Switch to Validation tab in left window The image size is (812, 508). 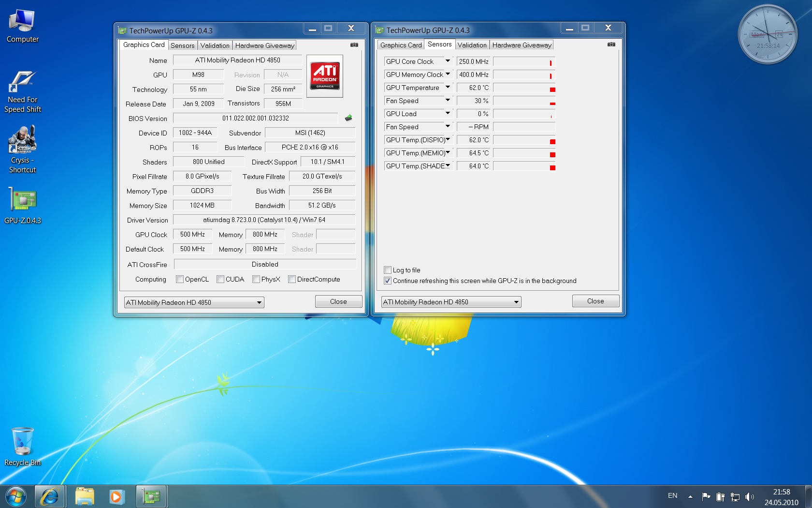point(215,45)
